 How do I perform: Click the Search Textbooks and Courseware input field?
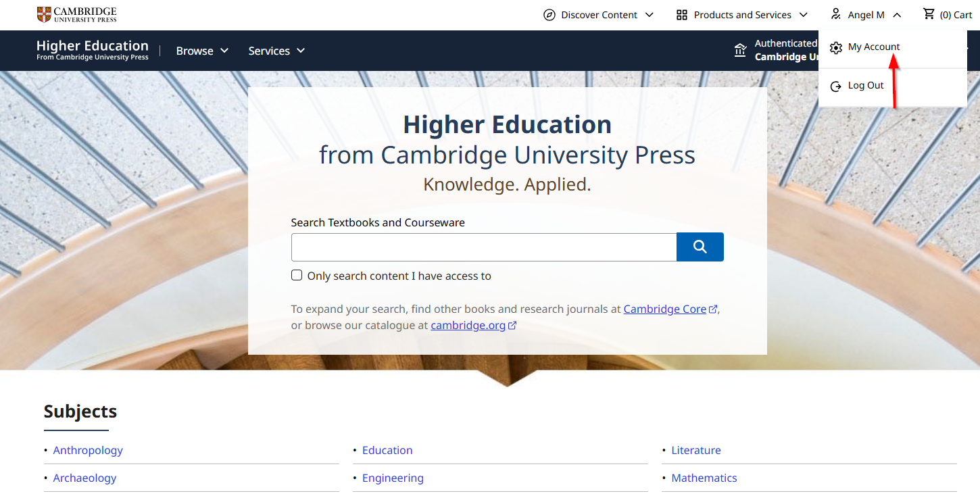484,247
